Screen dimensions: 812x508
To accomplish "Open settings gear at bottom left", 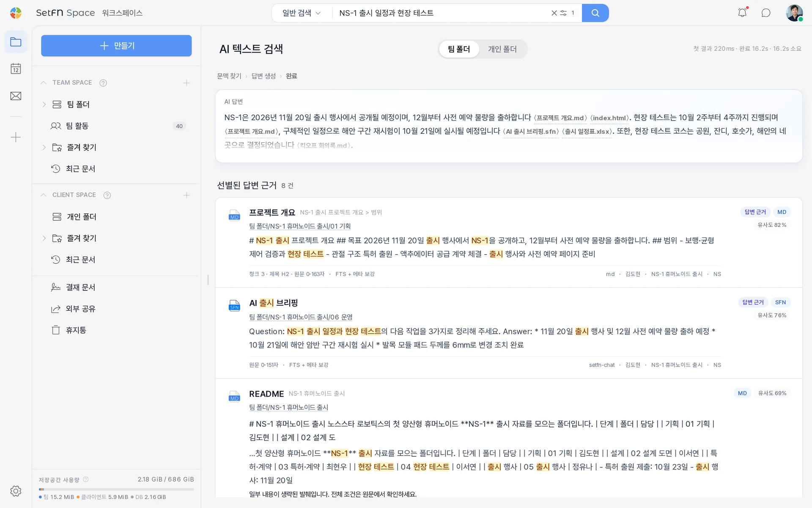I will coord(16,491).
